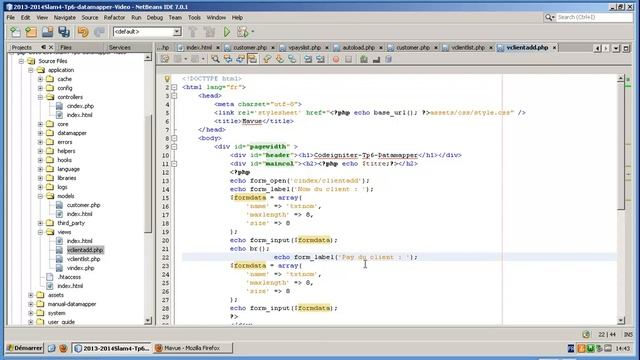Viewport: 640px width, 360px height.
Task: Switch to the autoload.php editor tab
Action: [x=358, y=47]
